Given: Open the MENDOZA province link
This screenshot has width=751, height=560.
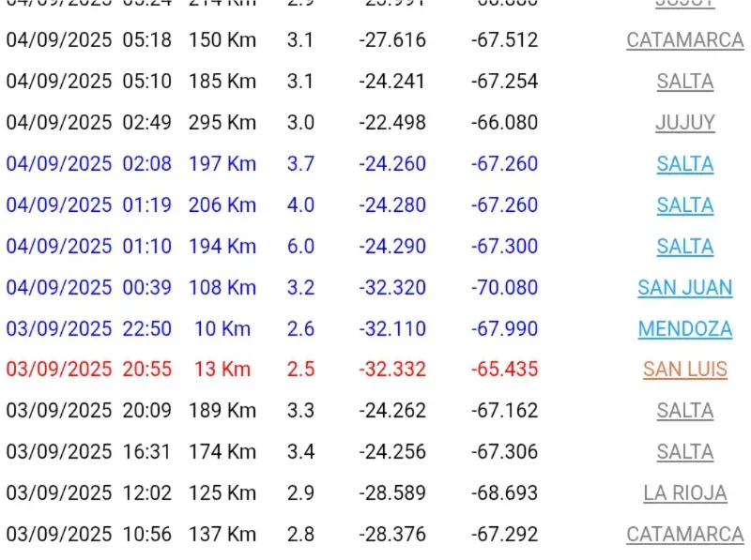Looking at the screenshot, I should click(684, 329).
